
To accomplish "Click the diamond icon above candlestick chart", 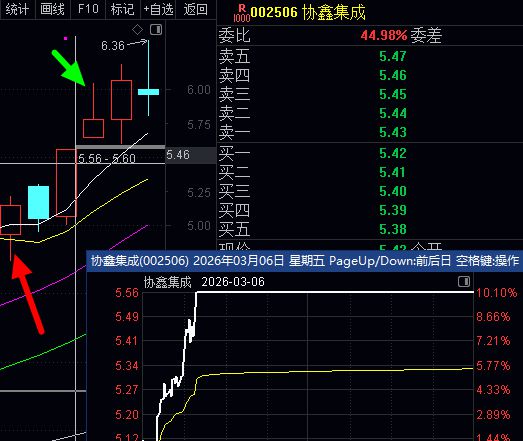I will 137,30.
